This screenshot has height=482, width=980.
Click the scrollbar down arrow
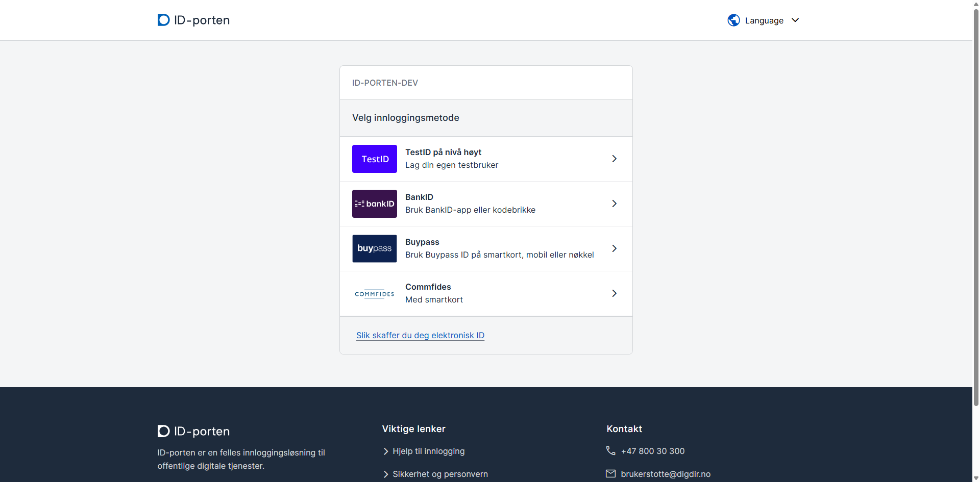pos(976,478)
